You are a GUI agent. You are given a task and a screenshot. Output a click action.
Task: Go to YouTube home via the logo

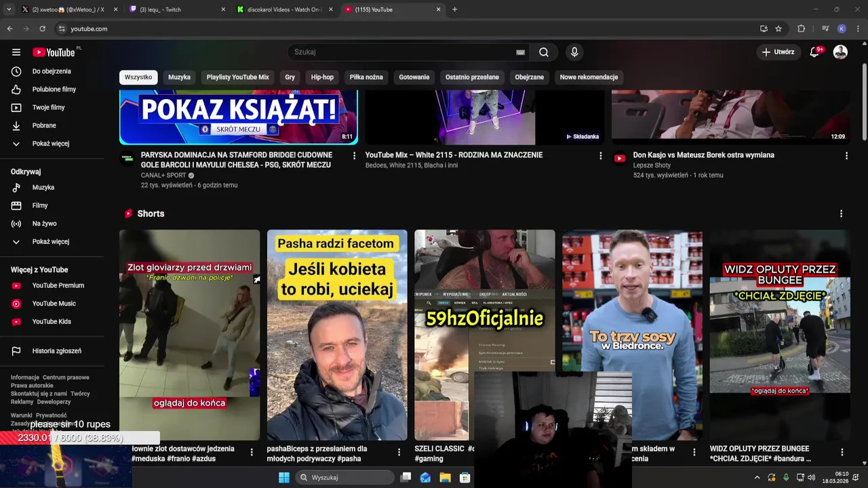coord(54,52)
